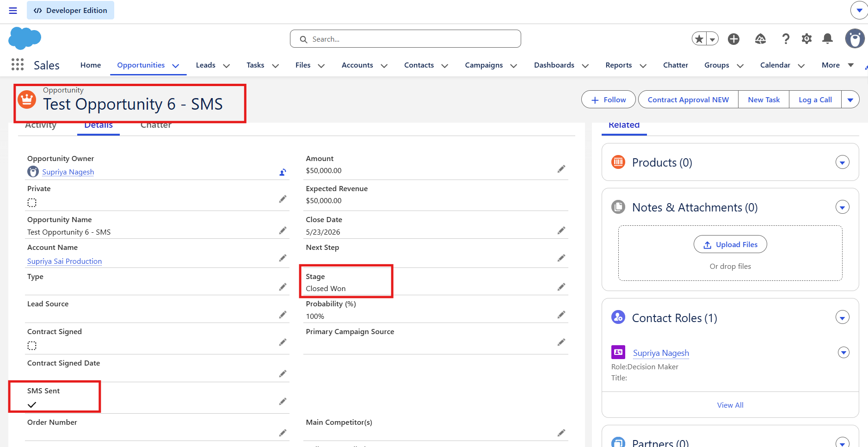Screen dimensions: 868x447
Task: Click the New Task button
Action: coord(763,99)
